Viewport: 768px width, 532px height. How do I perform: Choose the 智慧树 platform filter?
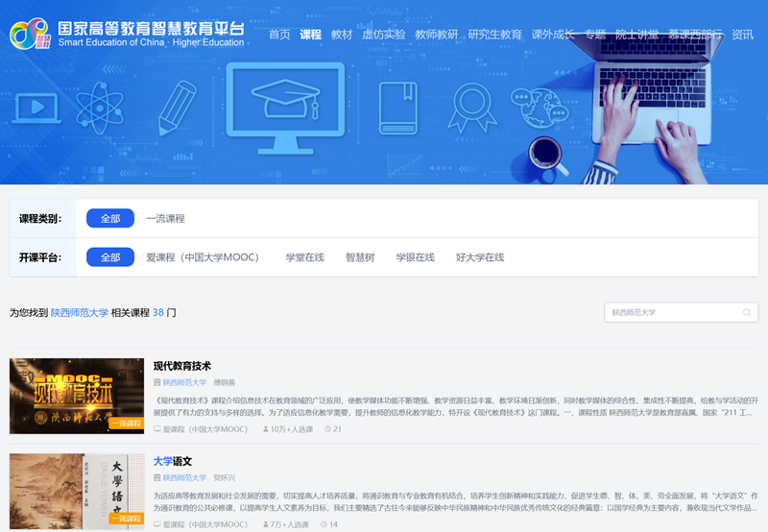tap(360, 257)
